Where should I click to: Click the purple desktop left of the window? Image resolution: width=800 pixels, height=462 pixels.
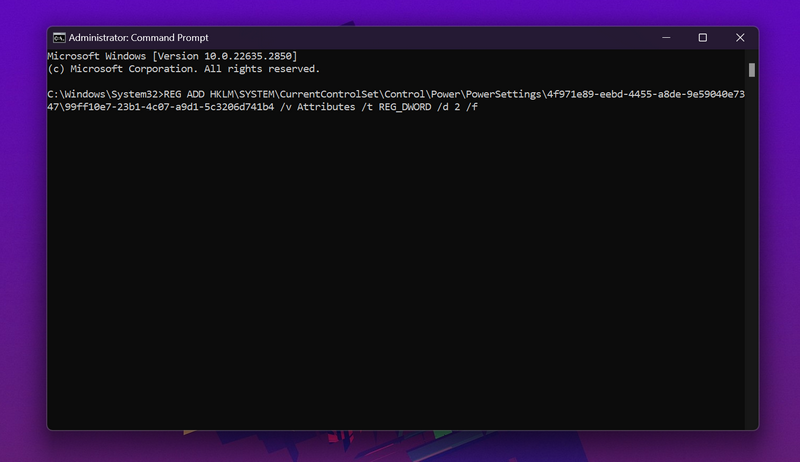(x=22, y=230)
